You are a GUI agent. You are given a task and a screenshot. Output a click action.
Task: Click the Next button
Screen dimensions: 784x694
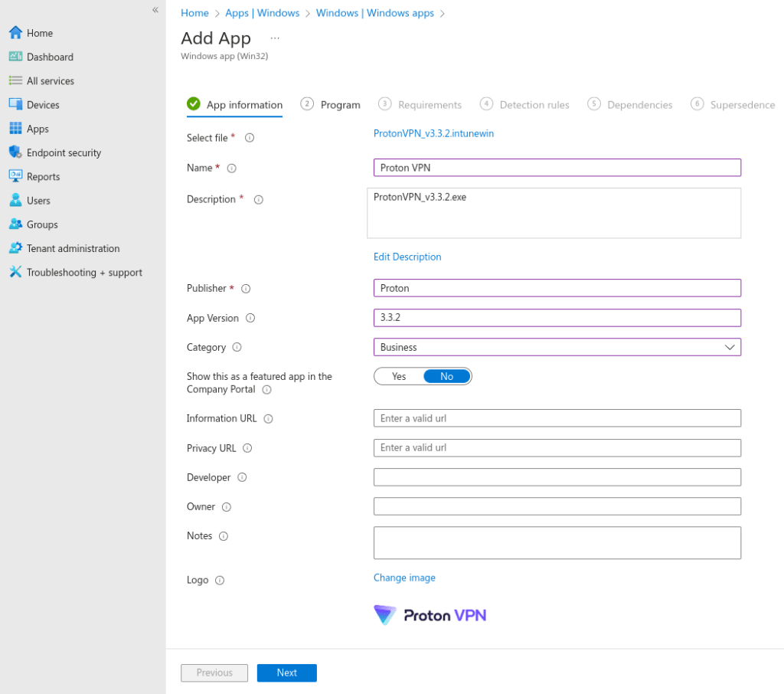click(286, 673)
